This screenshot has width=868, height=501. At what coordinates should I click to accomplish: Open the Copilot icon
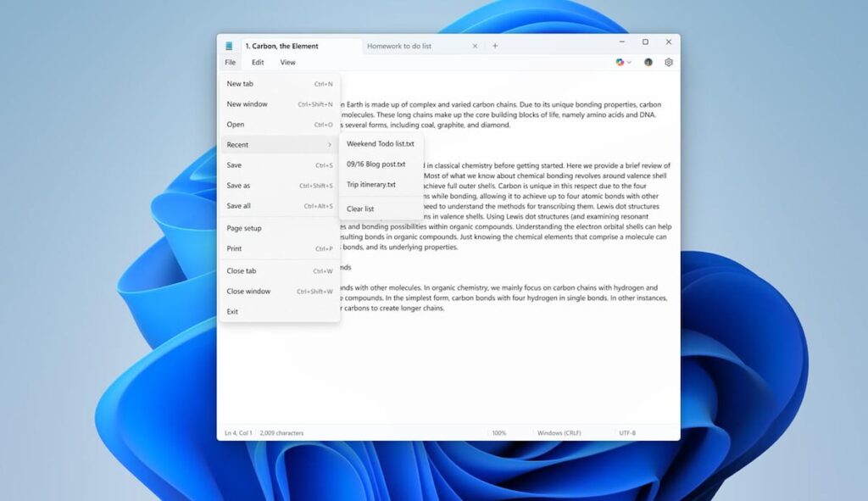click(620, 63)
